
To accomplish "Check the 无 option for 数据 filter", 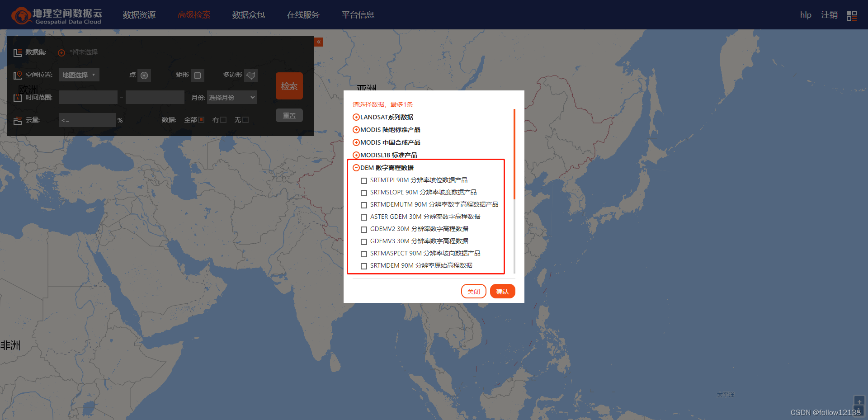I will pyautogui.click(x=245, y=119).
